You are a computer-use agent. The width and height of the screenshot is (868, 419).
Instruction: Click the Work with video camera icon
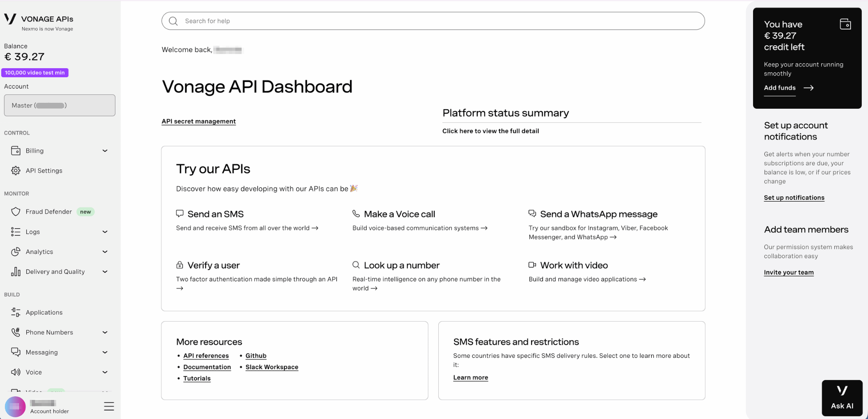coord(532,265)
